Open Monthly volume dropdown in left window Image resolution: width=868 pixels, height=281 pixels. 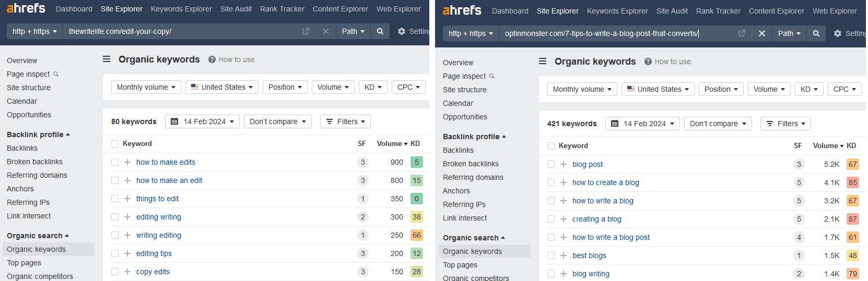pyautogui.click(x=146, y=87)
